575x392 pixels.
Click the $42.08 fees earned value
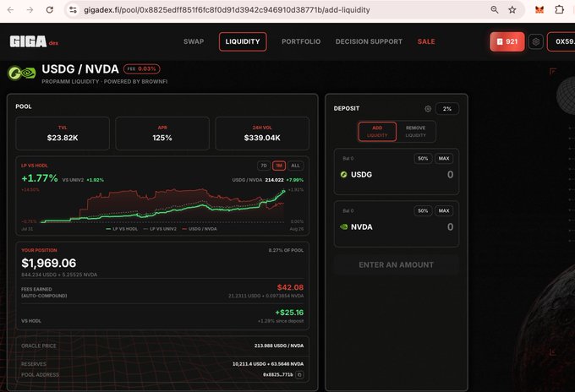tap(290, 287)
